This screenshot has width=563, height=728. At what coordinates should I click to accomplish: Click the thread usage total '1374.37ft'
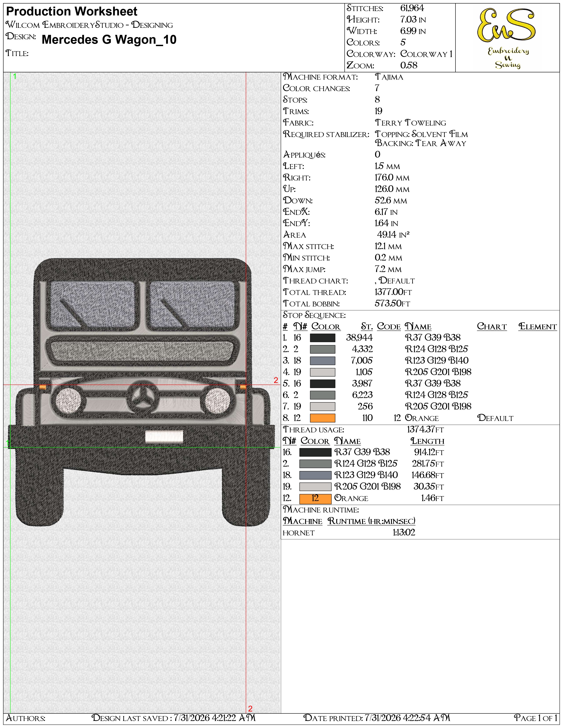pos(425,430)
